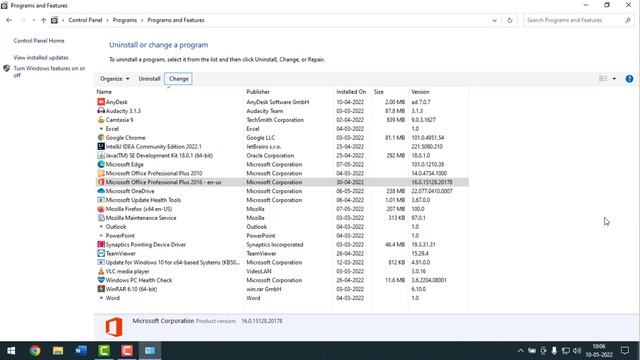Viewport: 640px width, 360px height.
Task: Select the PowerPoint program row
Action: pyautogui.click(x=282, y=236)
